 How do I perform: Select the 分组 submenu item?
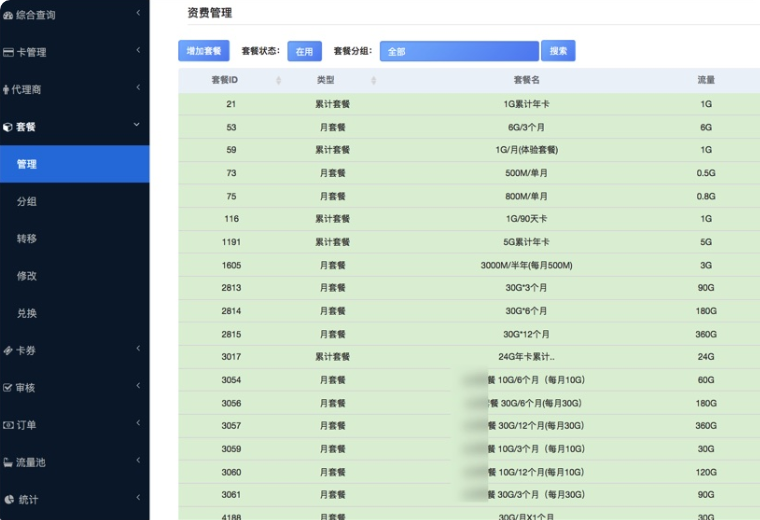(x=27, y=202)
